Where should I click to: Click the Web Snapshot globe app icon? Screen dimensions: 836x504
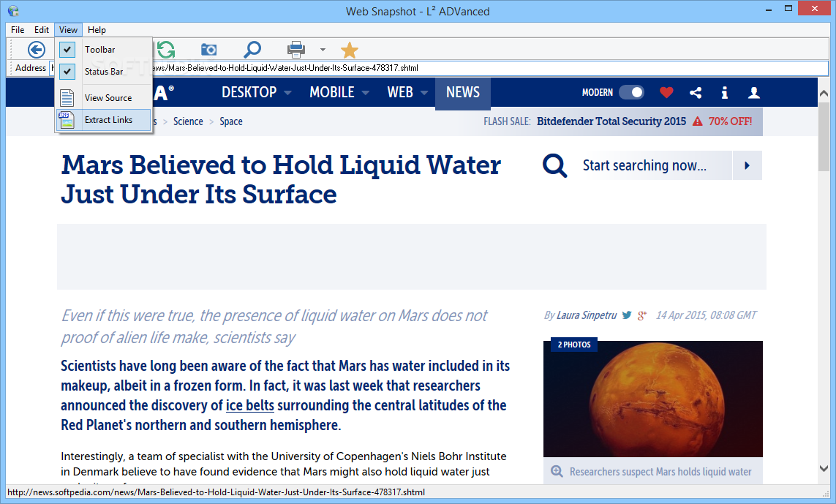pyautogui.click(x=12, y=11)
